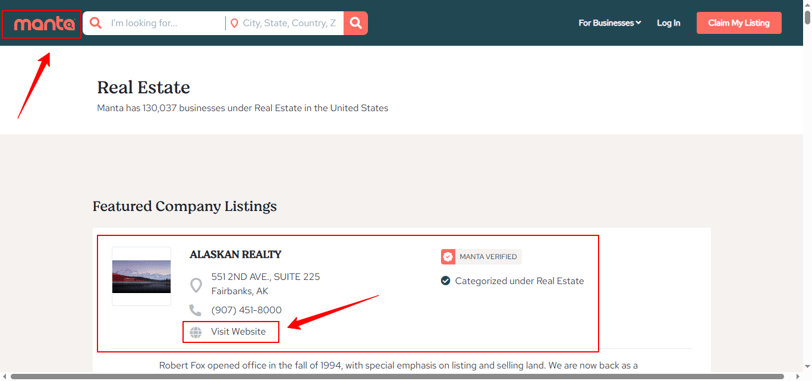Viewport: 812px width, 381px height.
Task: Click the address pin icon for Alaskan Realty
Action: coord(196,285)
